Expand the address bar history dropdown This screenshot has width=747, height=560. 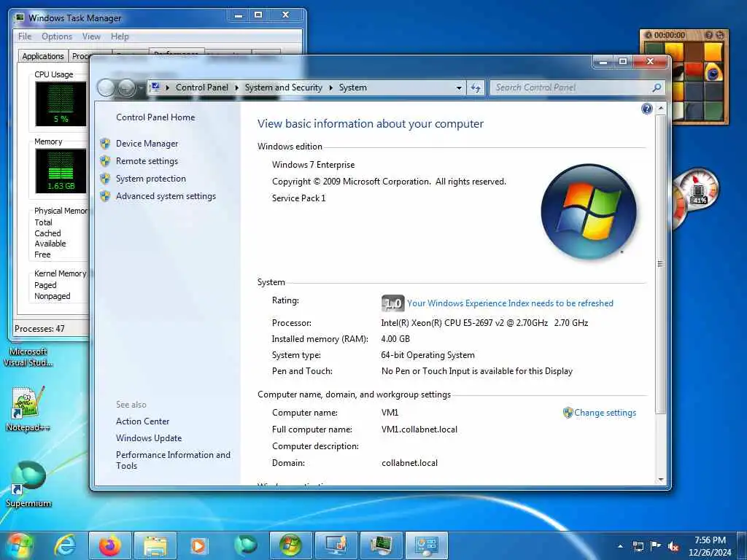459,87
